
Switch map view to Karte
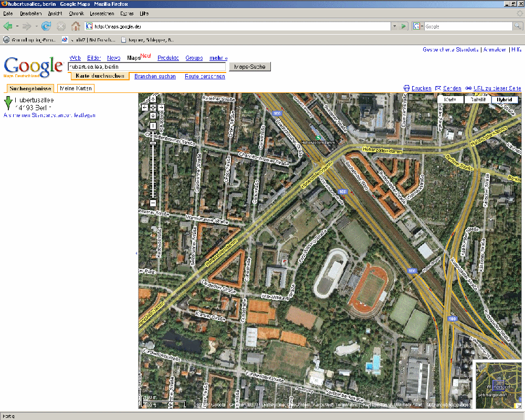click(x=450, y=100)
